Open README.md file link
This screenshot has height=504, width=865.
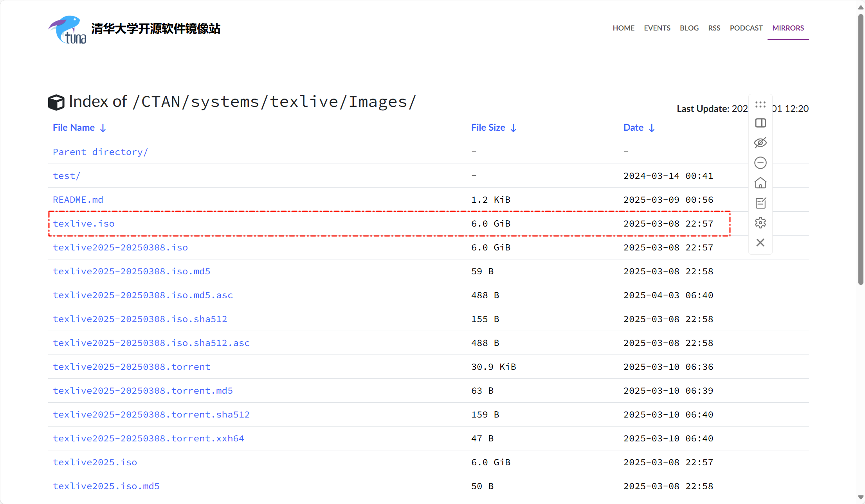coord(78,200)
